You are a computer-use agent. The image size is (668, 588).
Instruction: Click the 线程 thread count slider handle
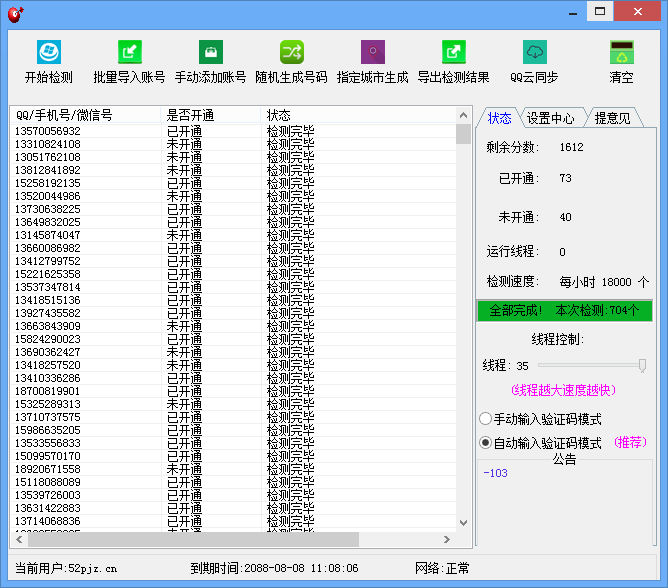pos(642,366)
